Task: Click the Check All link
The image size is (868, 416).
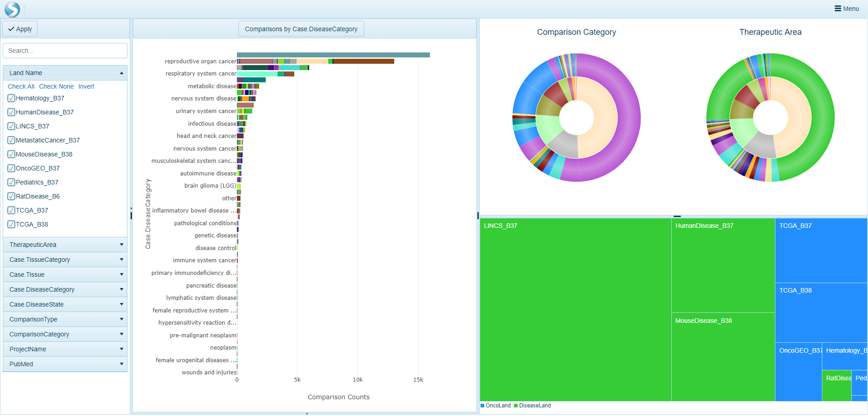Action: coord(21,86)
